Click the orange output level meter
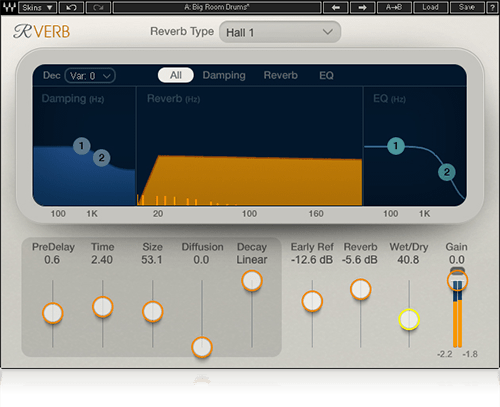This screenshot has width=500, height=407. point(457,323)
